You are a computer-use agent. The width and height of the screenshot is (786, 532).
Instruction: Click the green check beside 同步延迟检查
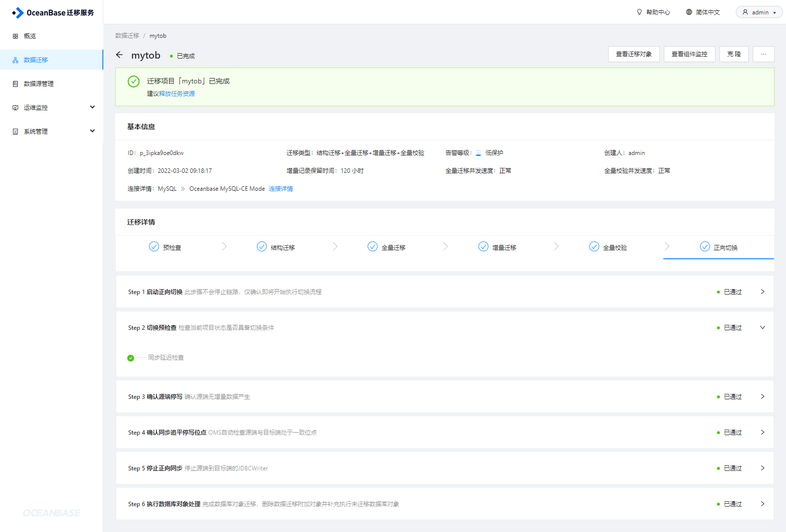click(131, 358)
